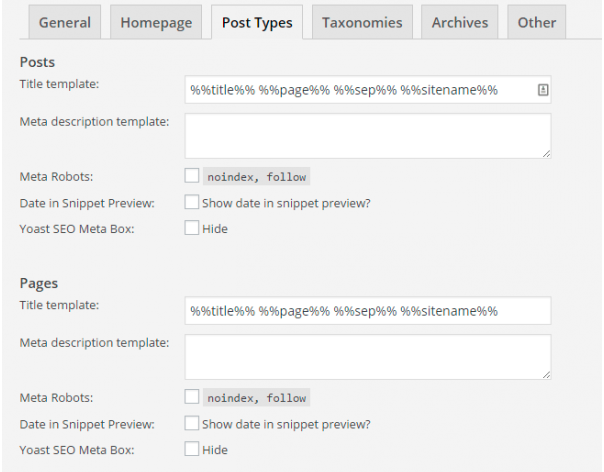Check Show date in snippet preview for Posts
Screen dimensions: 604x472
pos(192,203)
